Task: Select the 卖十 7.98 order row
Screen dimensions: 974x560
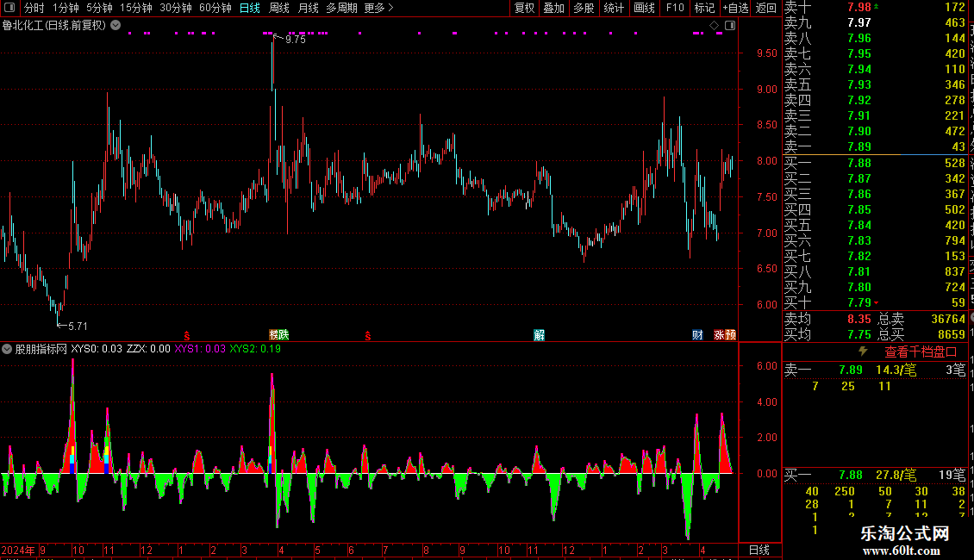Action: point(875,7)
